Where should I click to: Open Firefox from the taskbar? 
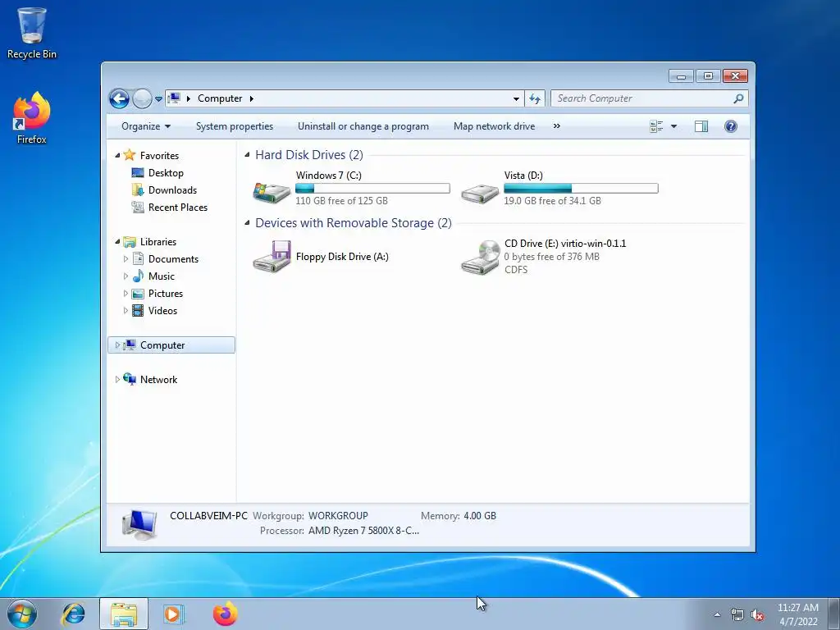pos(225,614)
